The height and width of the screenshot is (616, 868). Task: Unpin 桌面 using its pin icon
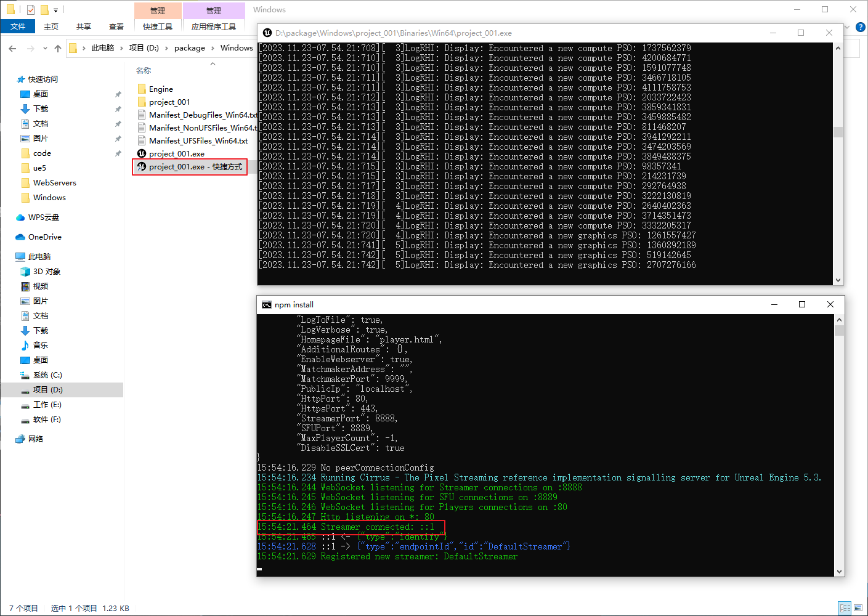click(118, 94)
